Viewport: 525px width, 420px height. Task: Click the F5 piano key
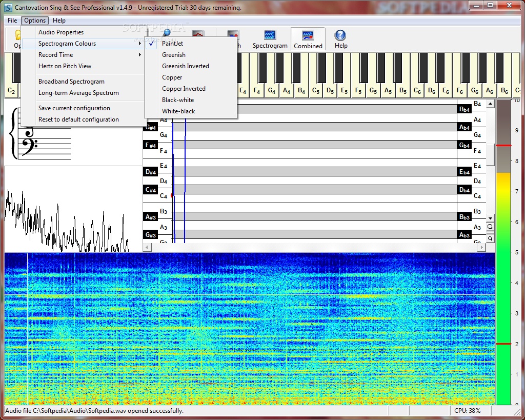click(x=358, y=90)
